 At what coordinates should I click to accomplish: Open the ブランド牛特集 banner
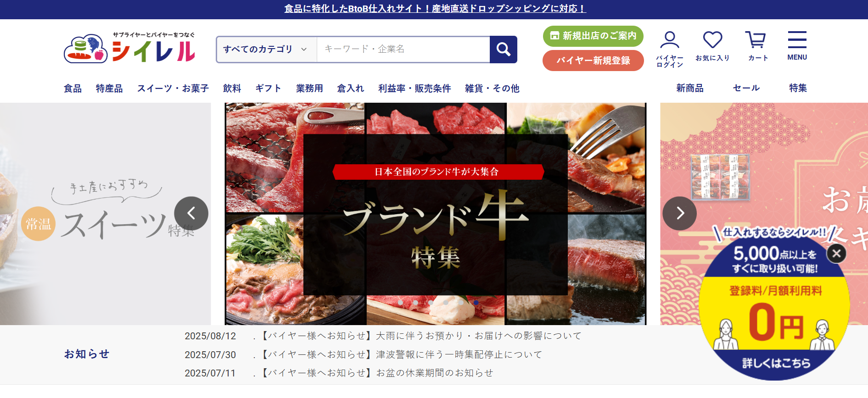pos(436,214)
